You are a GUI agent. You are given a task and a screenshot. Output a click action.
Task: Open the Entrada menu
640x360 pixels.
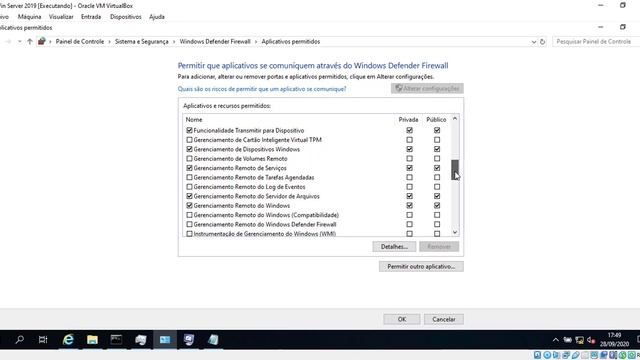pos(91,17)
